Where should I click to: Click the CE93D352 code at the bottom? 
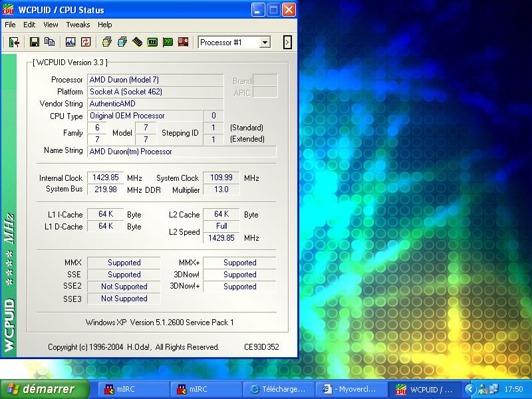click(261, 346)
